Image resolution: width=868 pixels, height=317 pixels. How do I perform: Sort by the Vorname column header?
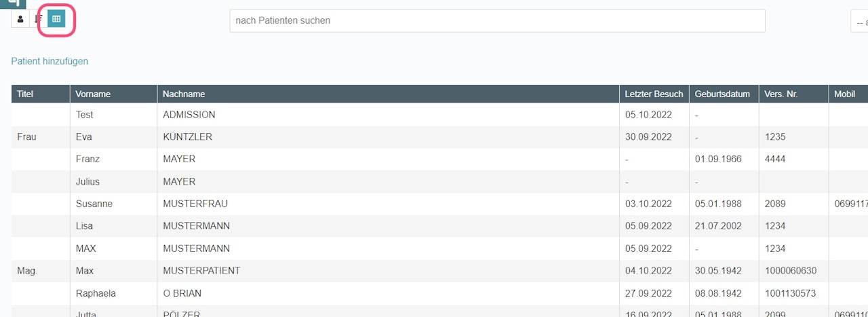(x=93, y=94)
